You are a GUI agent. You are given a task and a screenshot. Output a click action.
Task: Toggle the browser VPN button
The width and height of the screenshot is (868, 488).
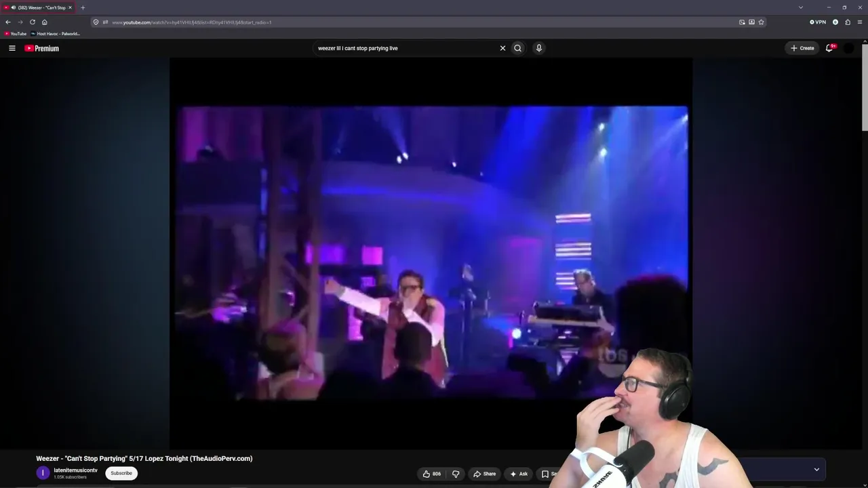click(818, 22)
